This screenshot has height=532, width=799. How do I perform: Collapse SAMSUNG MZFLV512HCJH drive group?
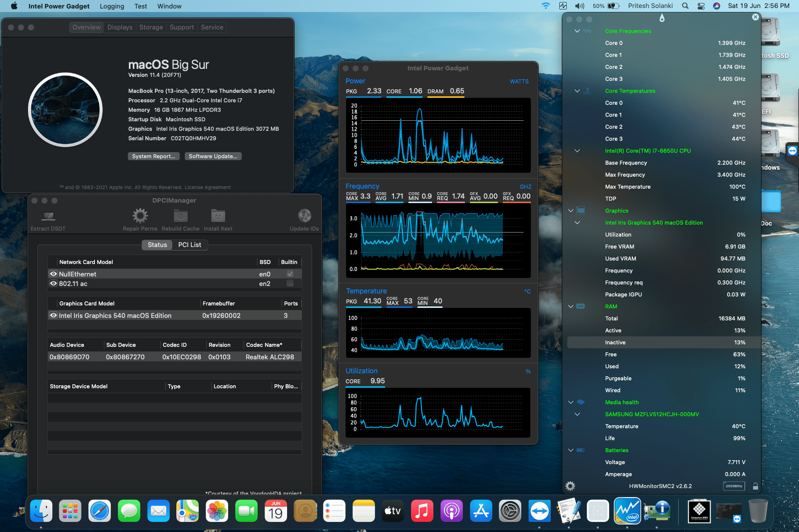coord(577,414)
